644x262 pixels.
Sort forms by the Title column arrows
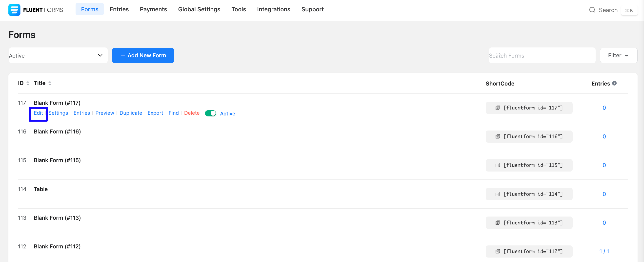pos(50,83)
